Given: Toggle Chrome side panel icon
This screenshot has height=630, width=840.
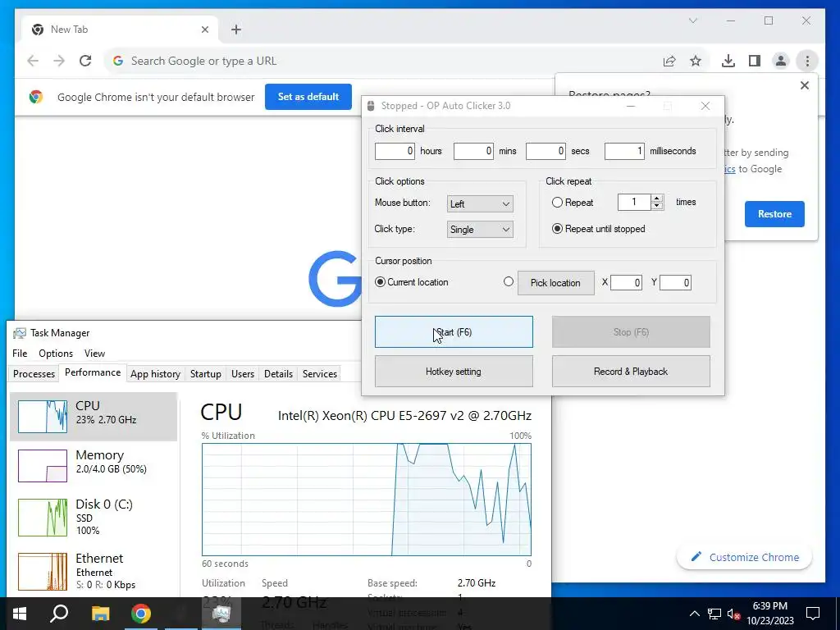Looking at the screenshot, I should (755, 61).
